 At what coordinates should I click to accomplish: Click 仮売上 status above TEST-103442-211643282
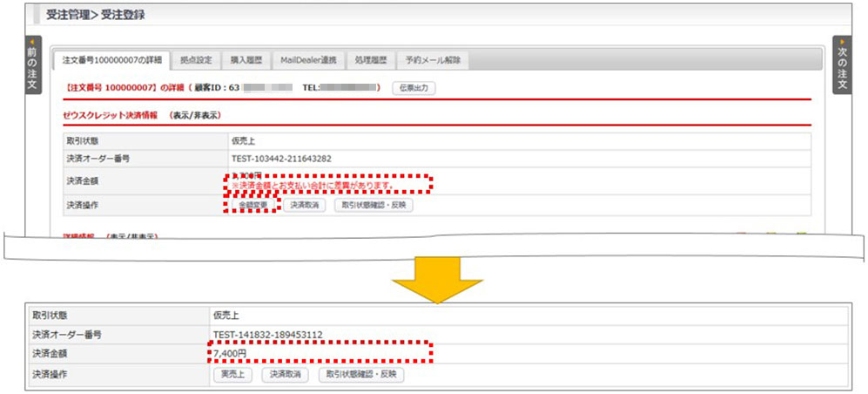[x=243, y=140]
